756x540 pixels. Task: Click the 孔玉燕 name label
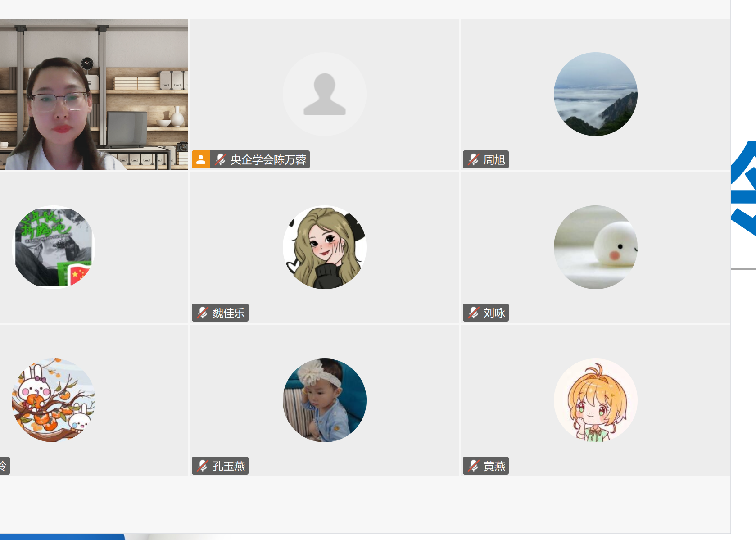[x=229, y=466]
